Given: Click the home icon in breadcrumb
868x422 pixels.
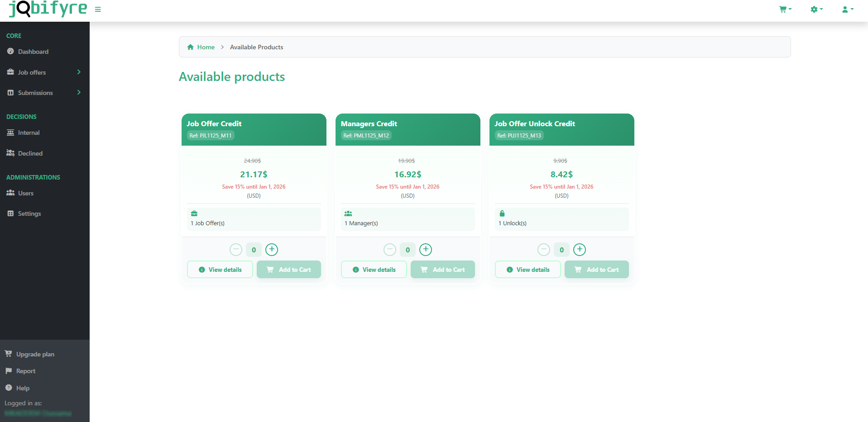Looking at the screenshot, I should click(191, 47).
